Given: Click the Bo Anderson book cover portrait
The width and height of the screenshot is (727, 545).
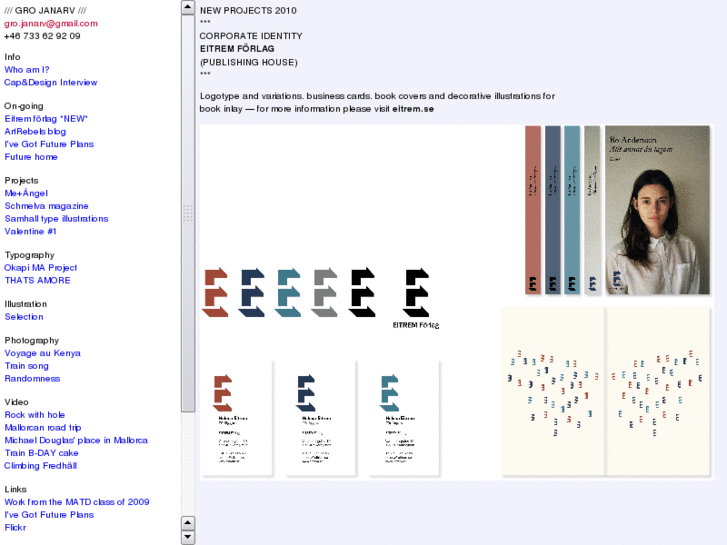Looking at the screenshot, I should pyautogui.click(x=657, y=210).
